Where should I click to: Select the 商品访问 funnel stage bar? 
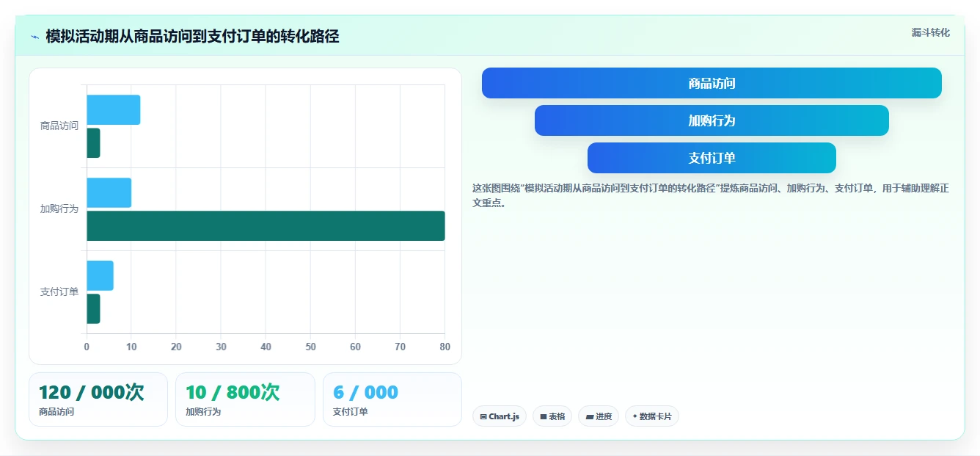point(712,83)
